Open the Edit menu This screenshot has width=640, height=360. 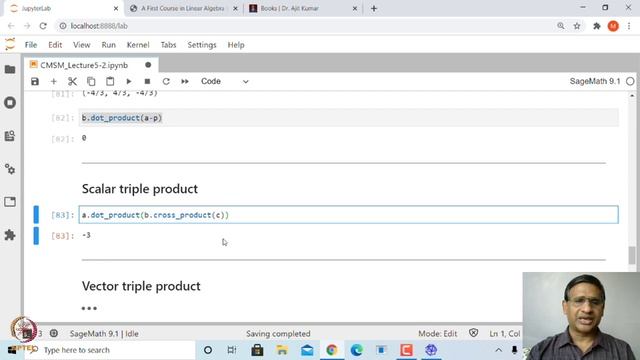point(55,45)
